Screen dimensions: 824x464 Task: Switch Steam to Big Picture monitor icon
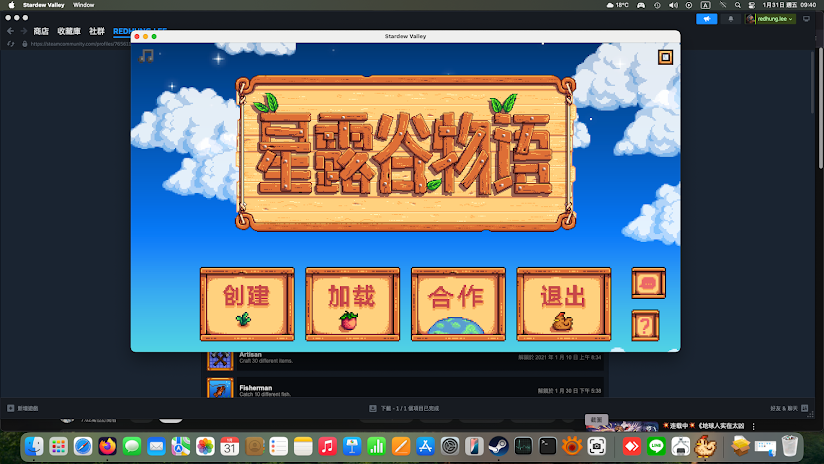[807, 19]
